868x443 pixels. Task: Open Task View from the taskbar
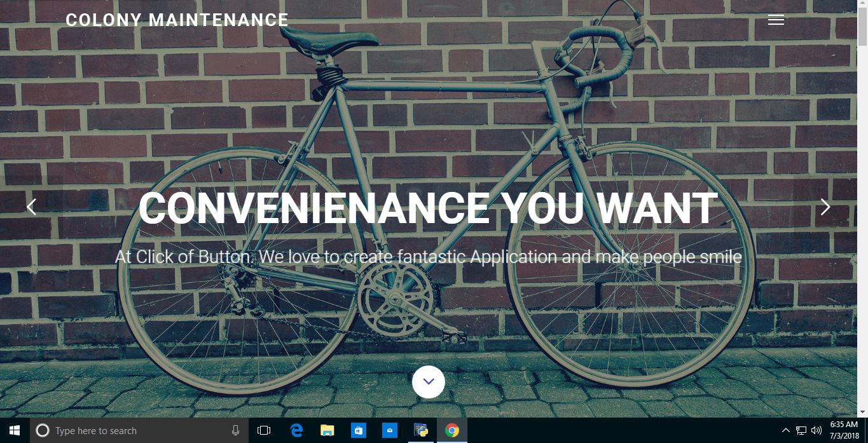[x=264, y=430]
